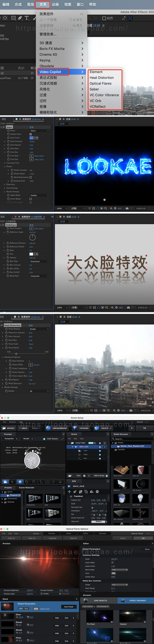Select the Type tool in toolbar

tap(27, 18)
